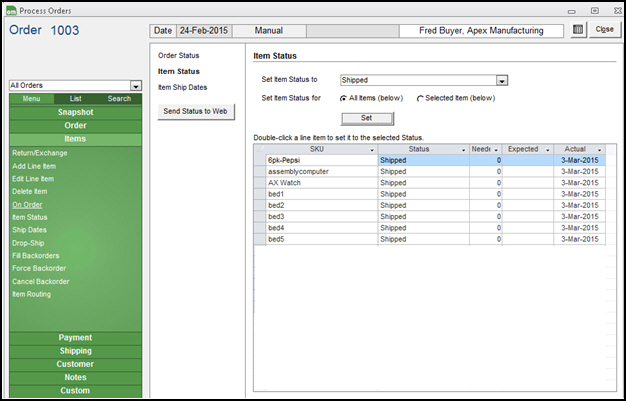Open the Actual column header dropdown arrow

pos(599,149)
